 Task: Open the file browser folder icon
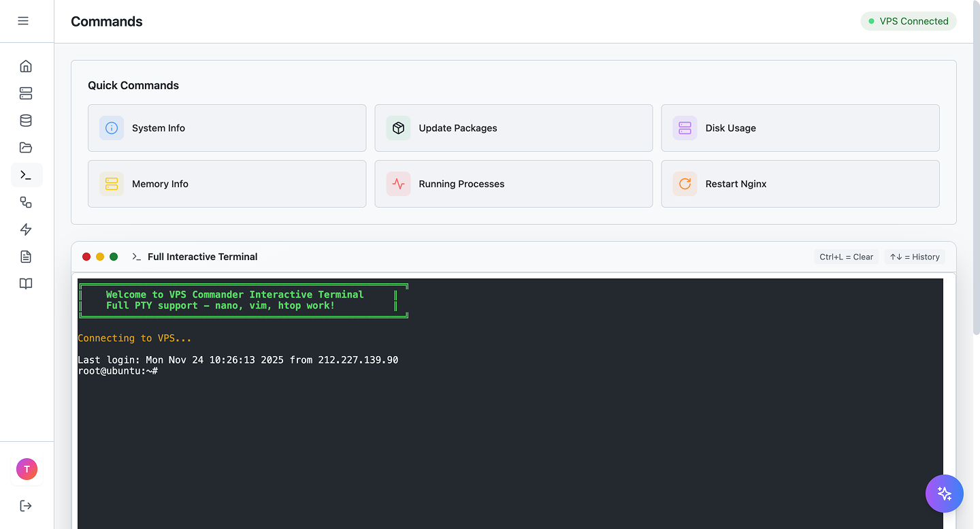click(25, 148)
